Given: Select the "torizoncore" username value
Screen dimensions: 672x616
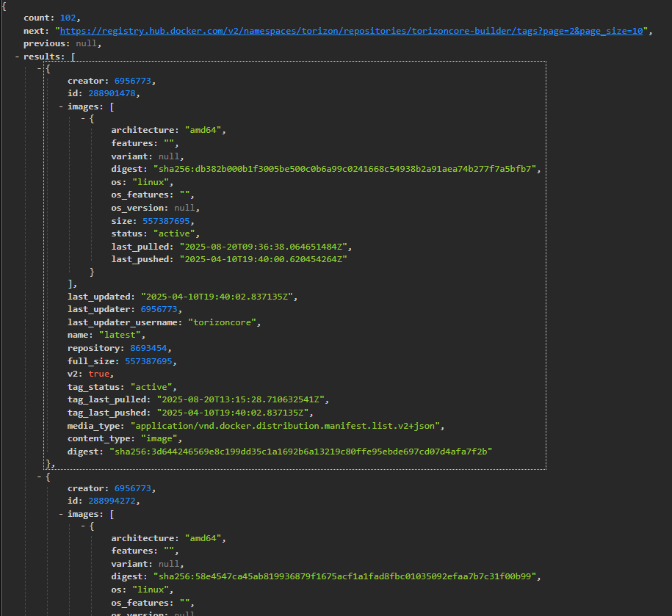Looking at the screenshot, I should [224, 322].
